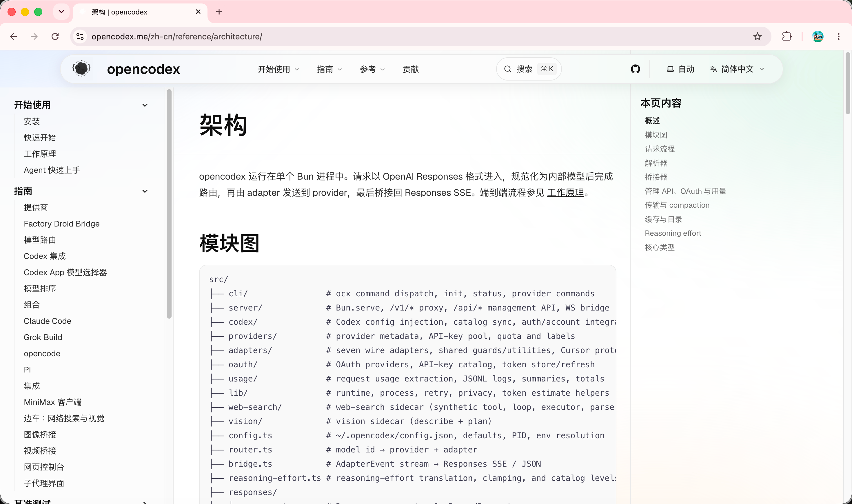The height and width of the screenshot is (504, 852).
Task: Reload the page
Action: [55, 36]
